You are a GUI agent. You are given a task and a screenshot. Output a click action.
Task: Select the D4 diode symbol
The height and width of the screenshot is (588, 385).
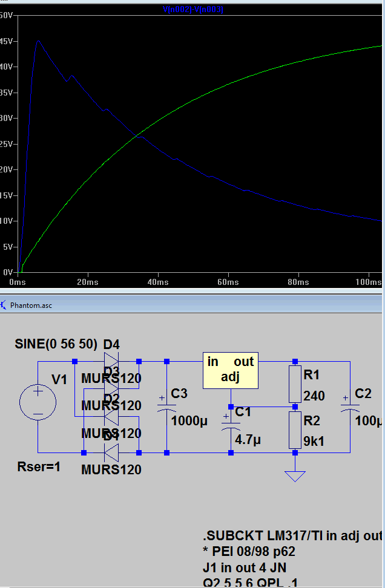[111, 362]
